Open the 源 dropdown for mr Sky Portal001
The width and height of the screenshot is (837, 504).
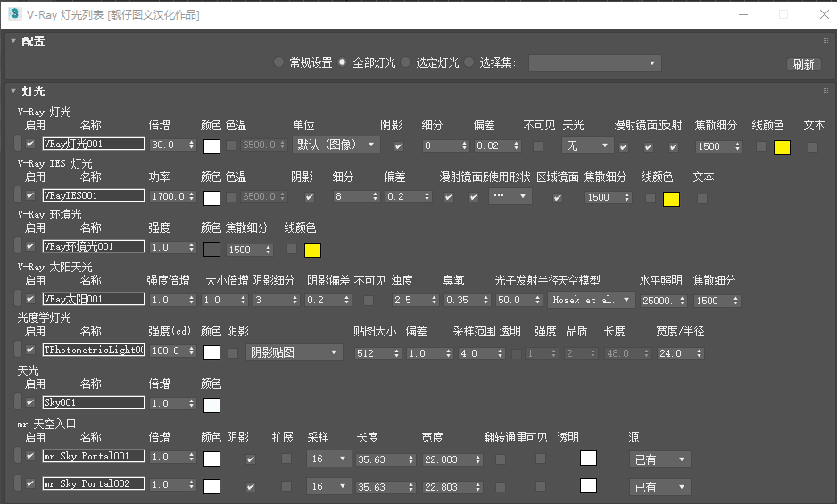click(660, 459)
